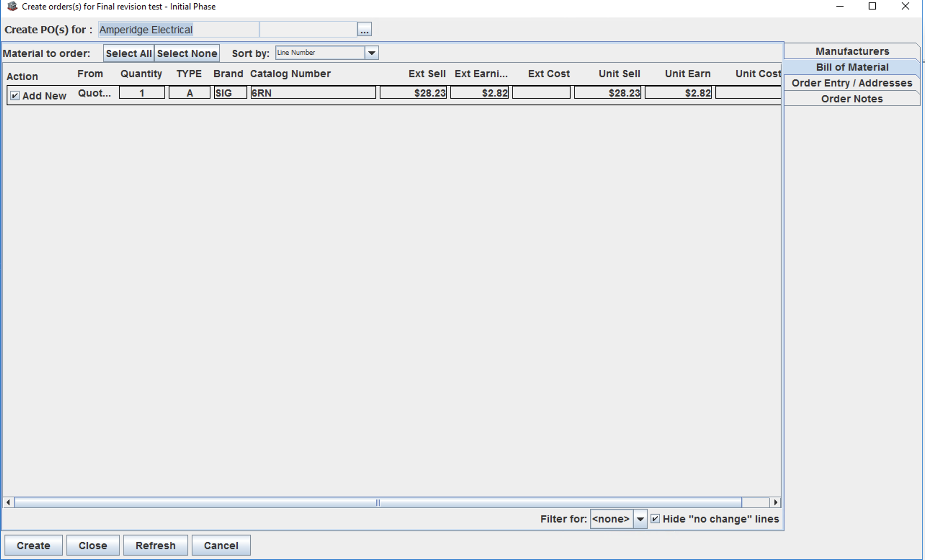Open vendor lookup with the ellipsis button

point(365,29)
